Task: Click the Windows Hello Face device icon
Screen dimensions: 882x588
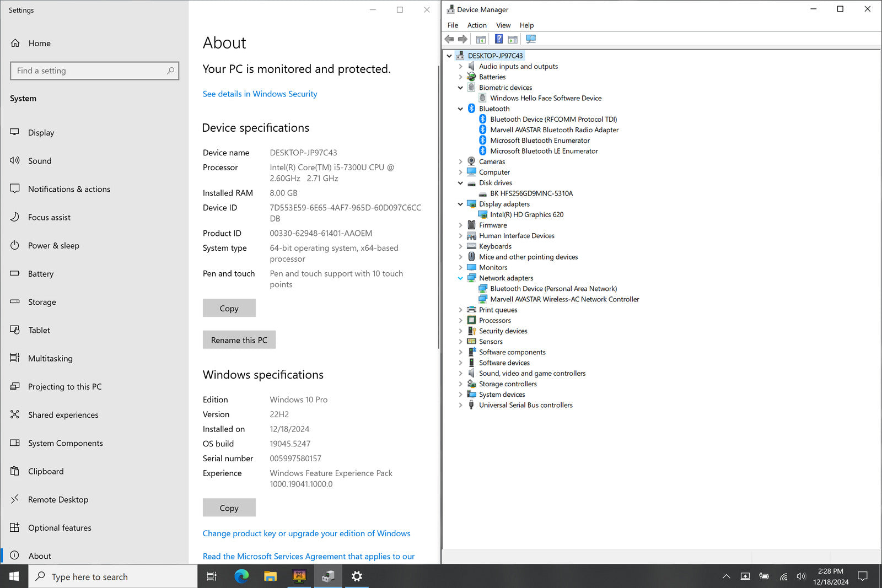Action: (482, 98)
